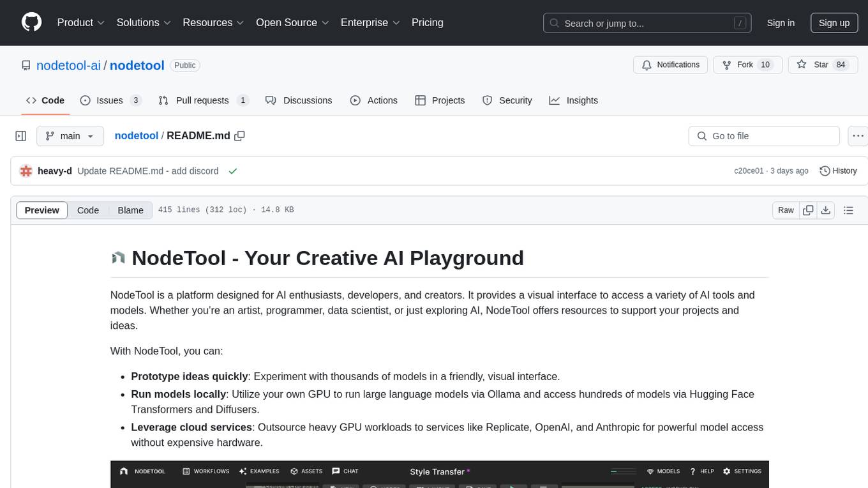
Task: Select the Preview view
Action: point(42,210)
